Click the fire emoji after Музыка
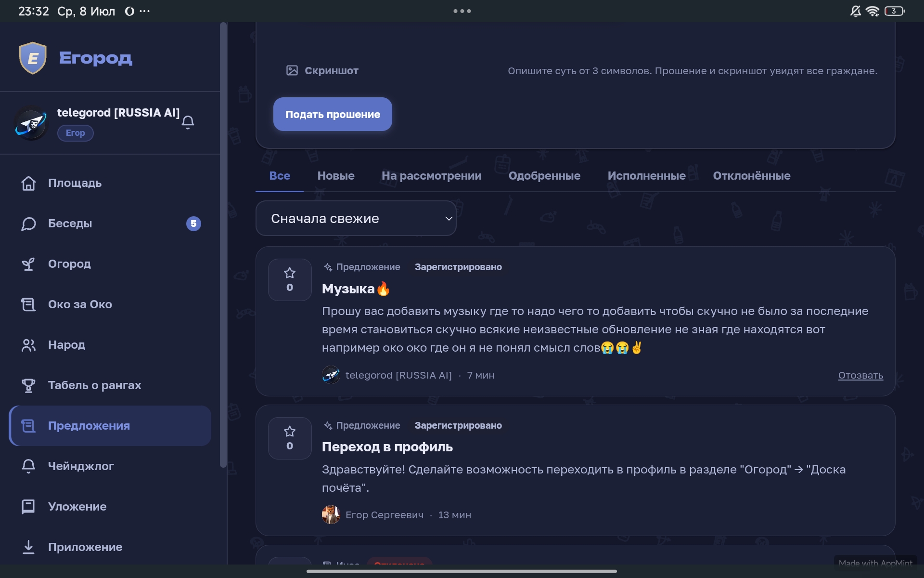Image resolution: width=924 pixels, height=578 pixels. (x=384, y=289)
